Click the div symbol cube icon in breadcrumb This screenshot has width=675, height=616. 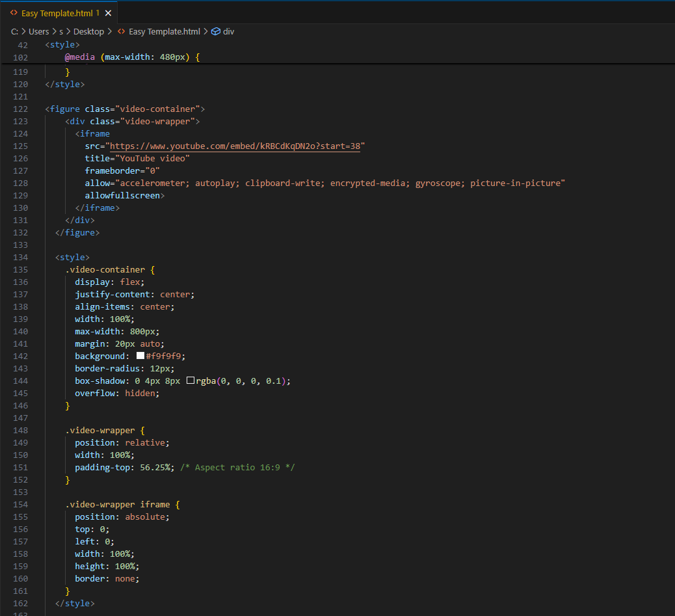pyautogui.click(x=216, y=31)
